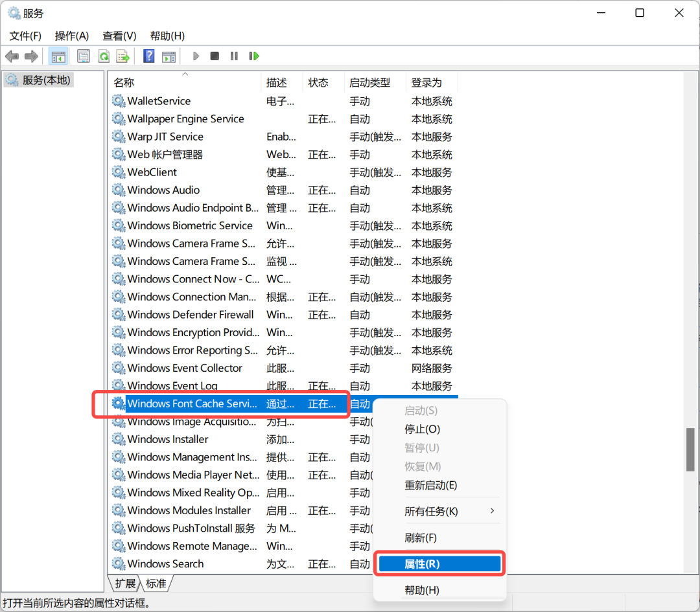
Task: Click the right-side vertical scrollbar thumb
Action: 690,449
